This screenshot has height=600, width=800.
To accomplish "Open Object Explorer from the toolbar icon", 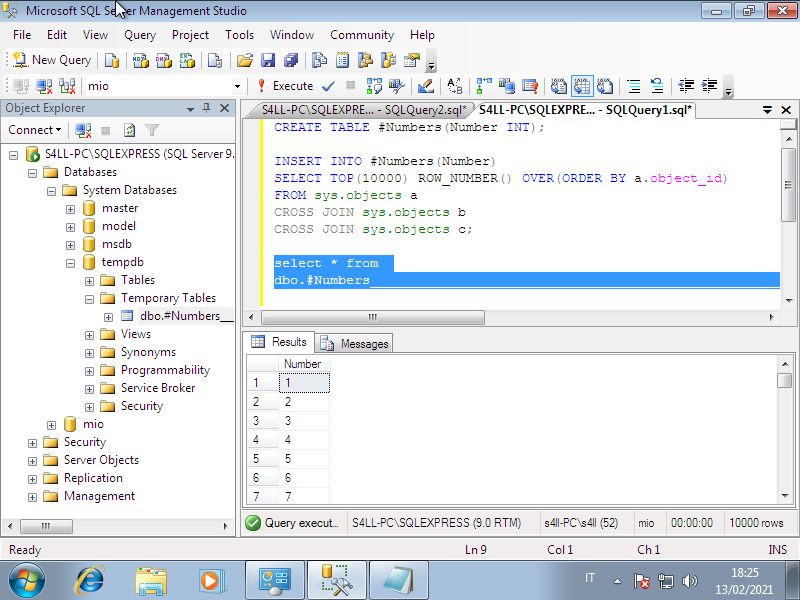I will pos(365,60).
